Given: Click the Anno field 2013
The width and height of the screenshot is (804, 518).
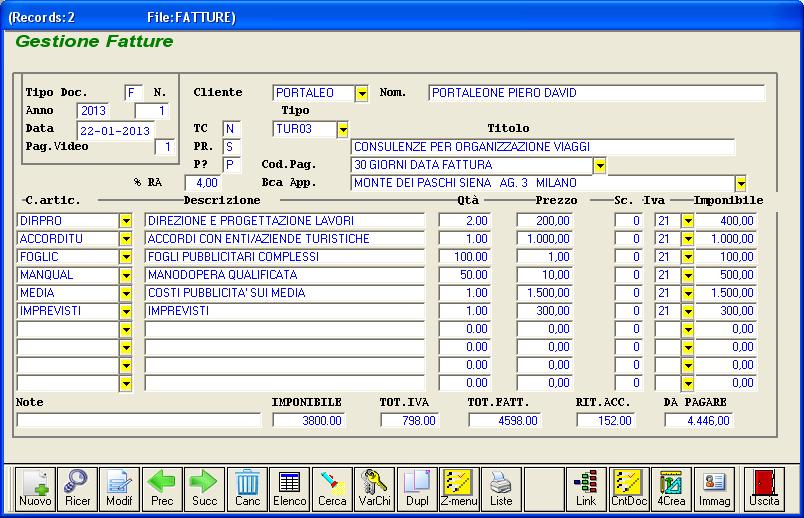Looking at the screenshot, I should click(93, 111).
